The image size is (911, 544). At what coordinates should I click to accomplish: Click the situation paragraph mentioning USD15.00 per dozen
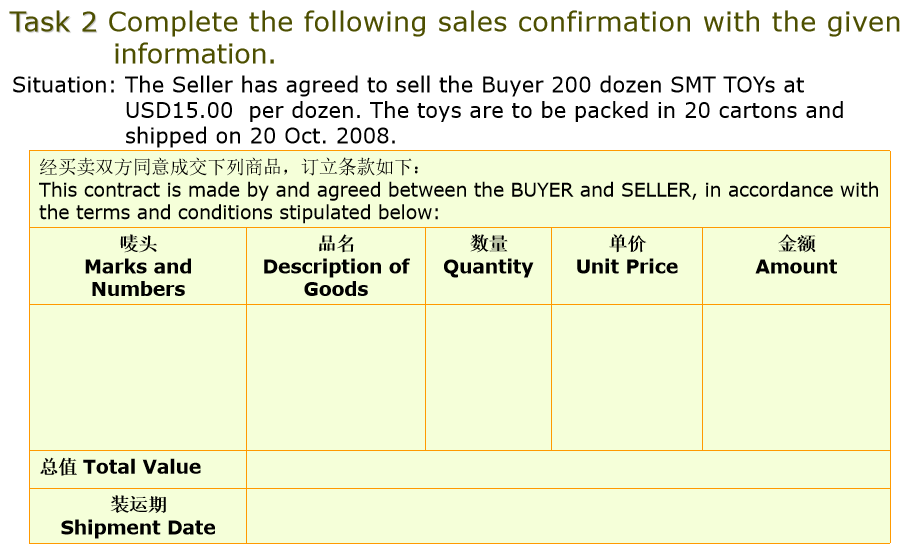[484, 110]
